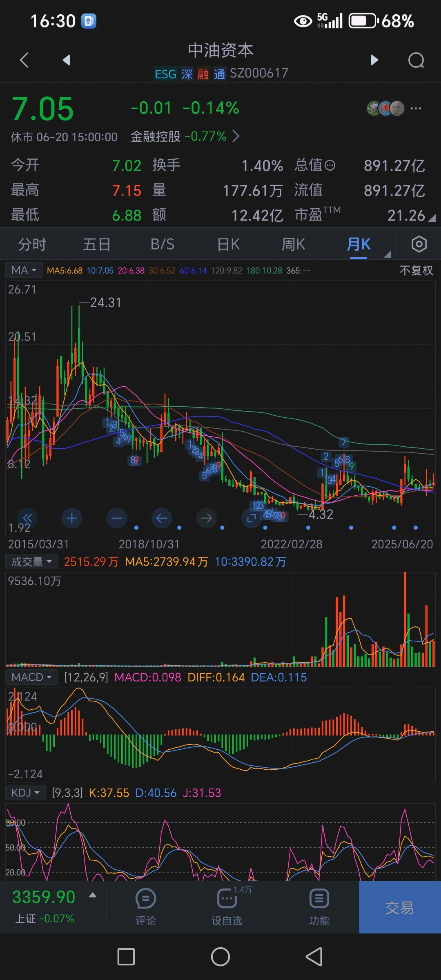Tap the 中油资本 stock title

coord(220,50)
